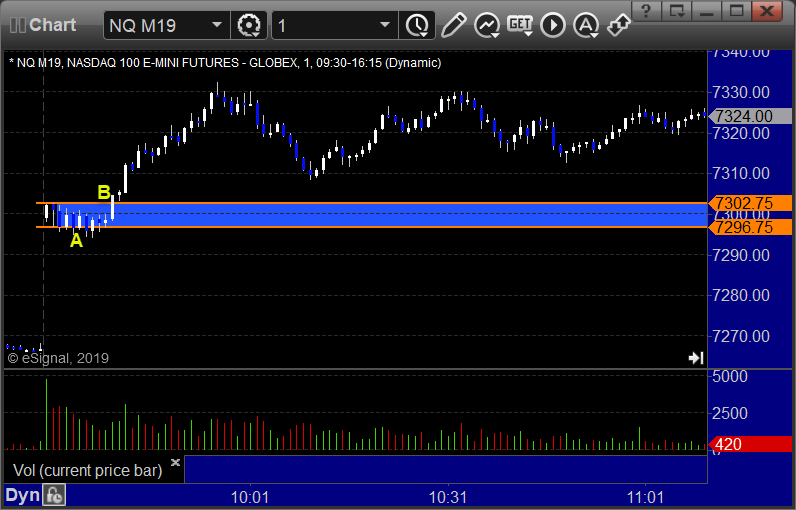Click the Chart title grip handle

[x=18, y=25]
